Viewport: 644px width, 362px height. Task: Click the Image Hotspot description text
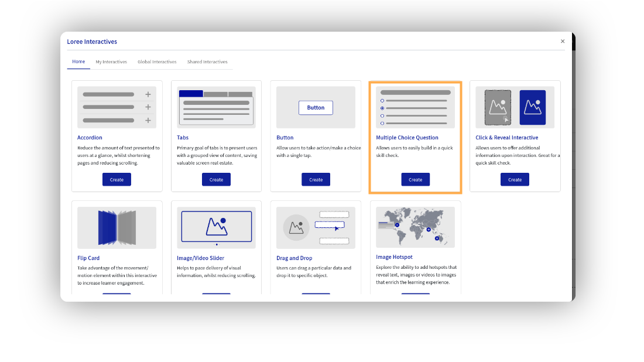point(416,275)
